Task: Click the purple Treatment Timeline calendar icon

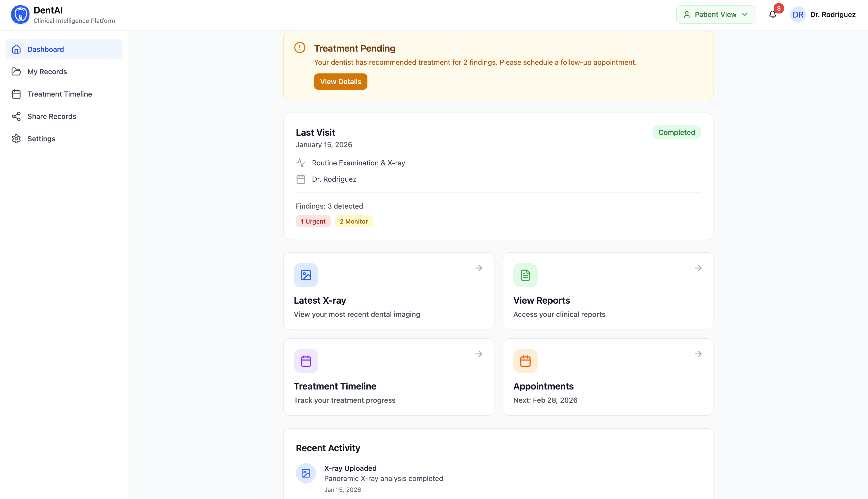Action: [306, 361]
